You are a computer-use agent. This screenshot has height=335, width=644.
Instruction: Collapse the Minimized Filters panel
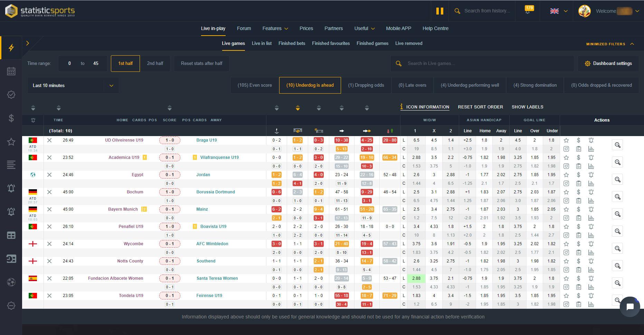coord(610,44)
